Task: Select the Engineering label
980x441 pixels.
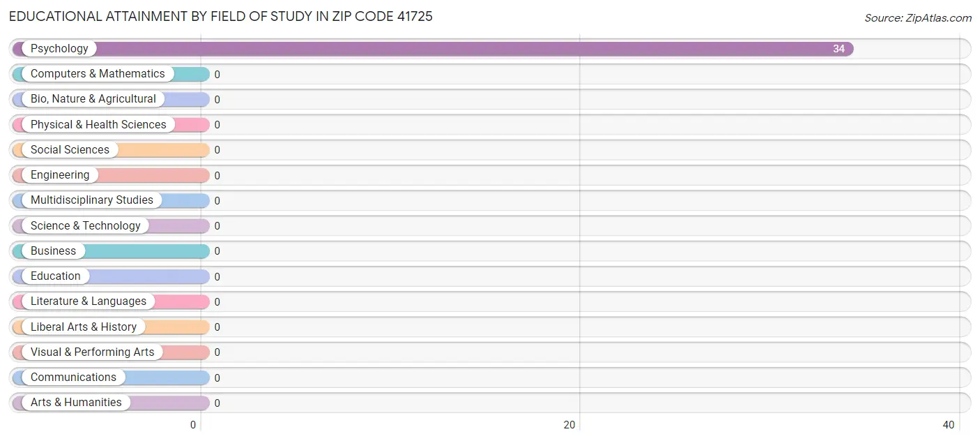Action: [60, 175]
